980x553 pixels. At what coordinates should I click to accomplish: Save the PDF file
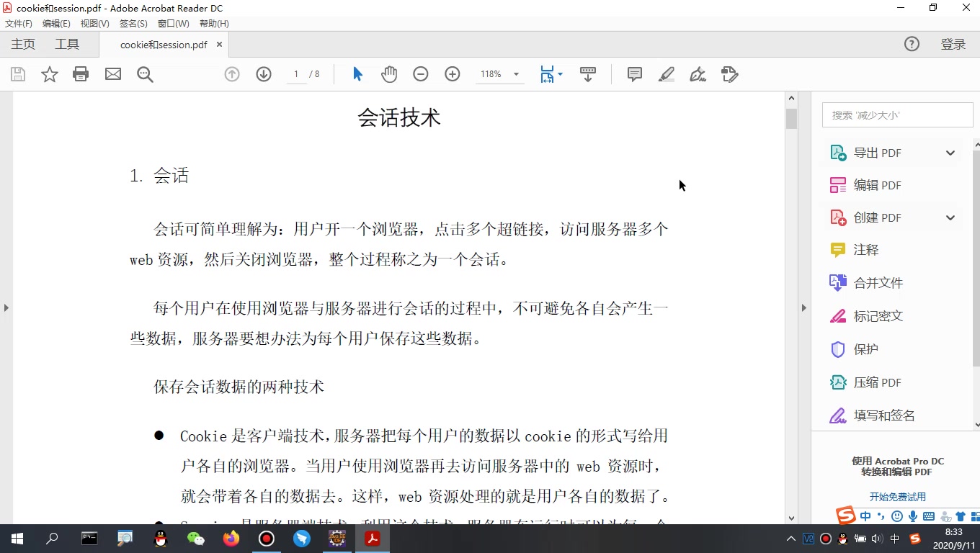click(17, 74)
